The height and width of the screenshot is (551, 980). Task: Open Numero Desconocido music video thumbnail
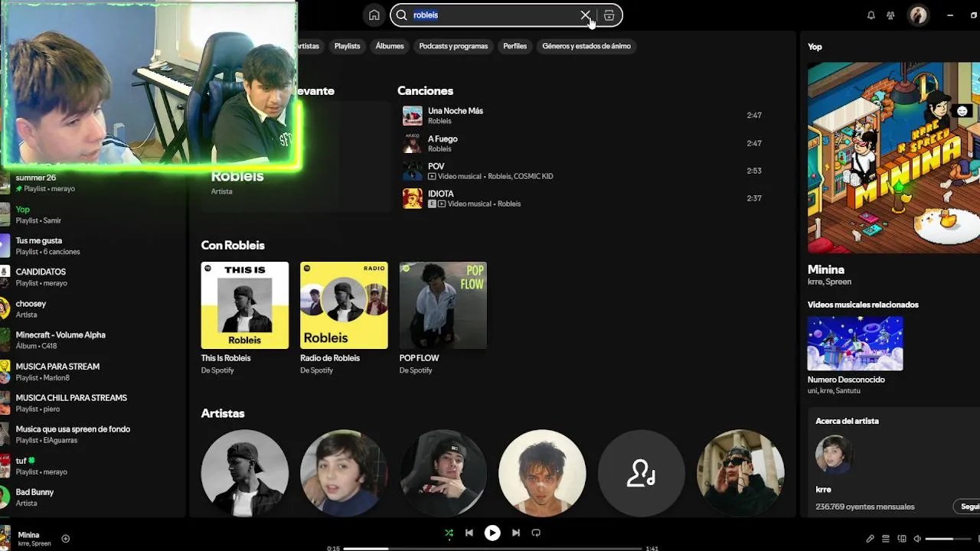(855, 344)
